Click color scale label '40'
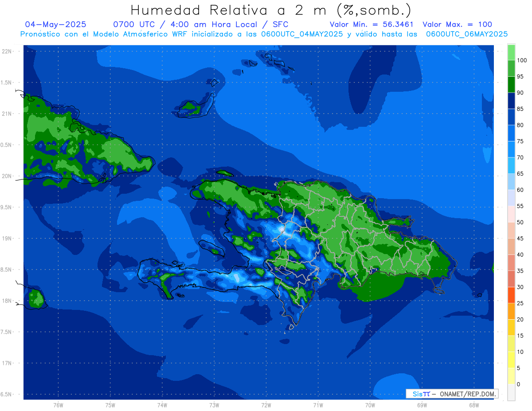This screenshot has height=411, width=532. [520, 254]
